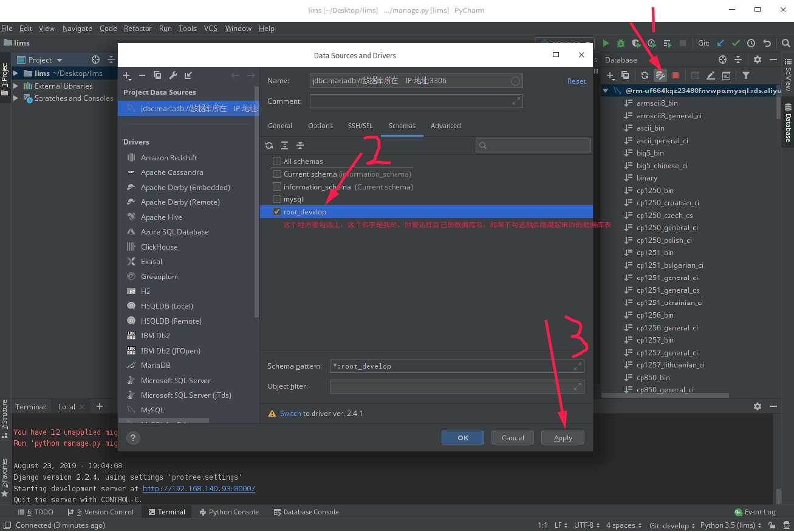Duplicate the data source in dialog toolbar
The width and height of the screenshot is (794, 532).
tap(157, 75)
